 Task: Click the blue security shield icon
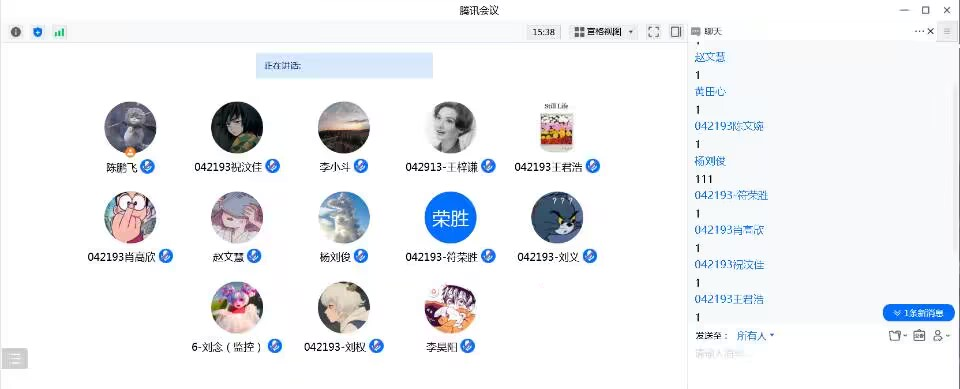[x=38, y=32]
